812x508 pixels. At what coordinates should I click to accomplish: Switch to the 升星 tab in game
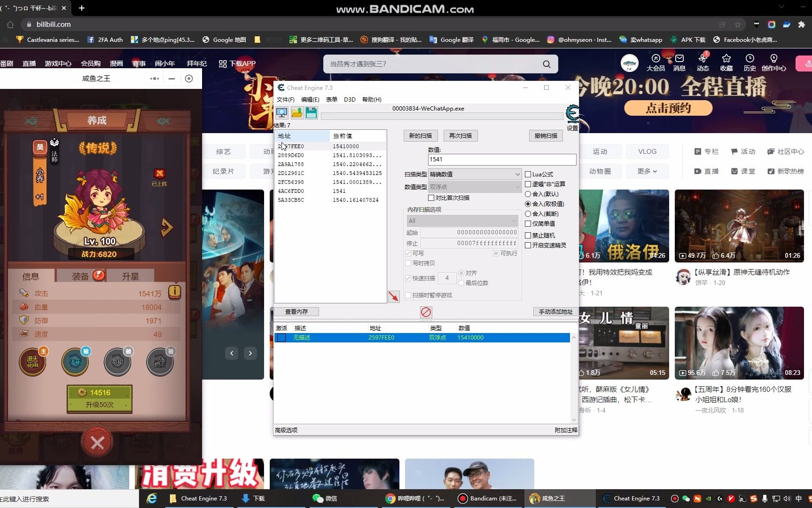(x=130, y=276)
